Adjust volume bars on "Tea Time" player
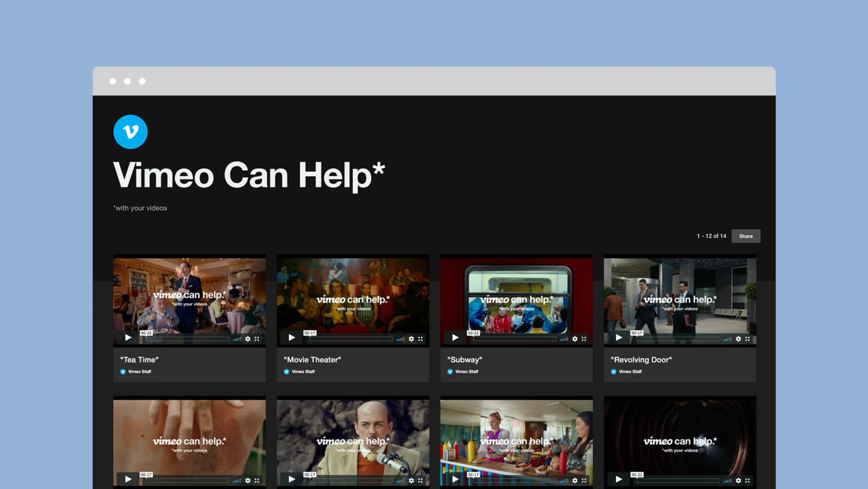The width and height of the screenshot is (868, 489). [237, 339]
